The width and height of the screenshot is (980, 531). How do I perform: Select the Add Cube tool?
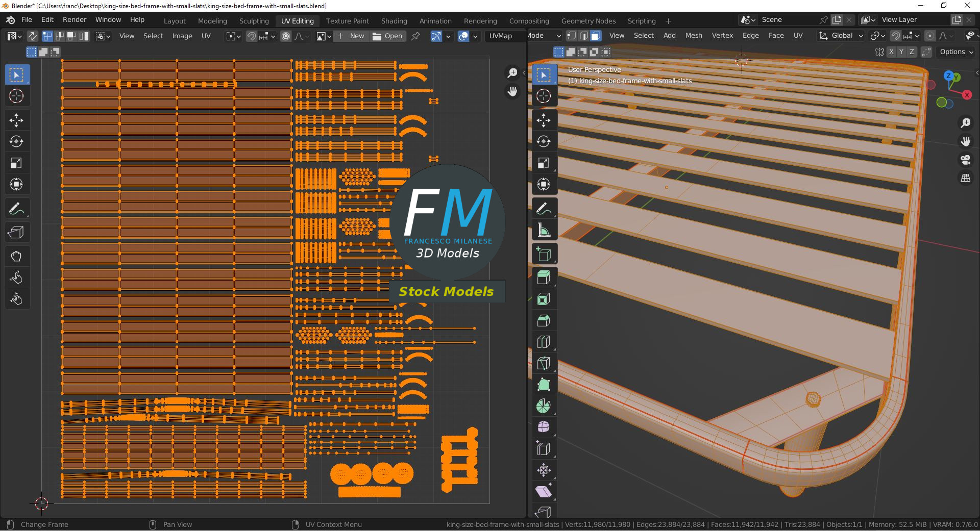click(544, 254)
